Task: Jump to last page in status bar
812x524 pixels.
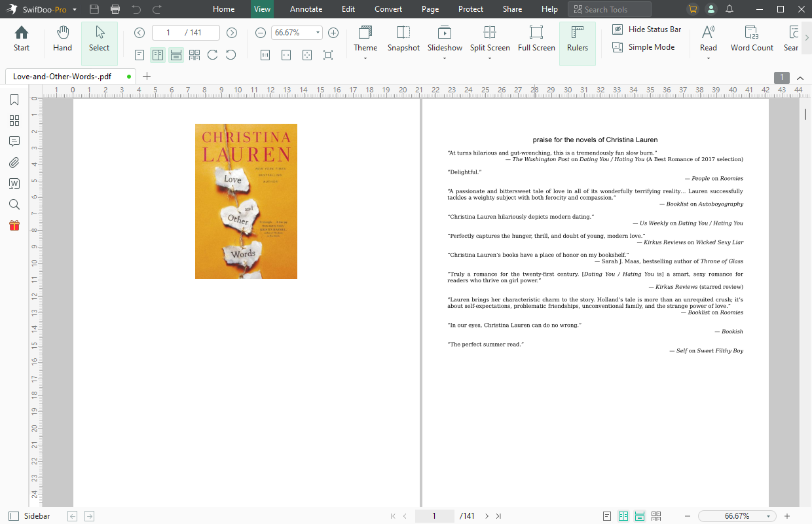Action: 498,516
